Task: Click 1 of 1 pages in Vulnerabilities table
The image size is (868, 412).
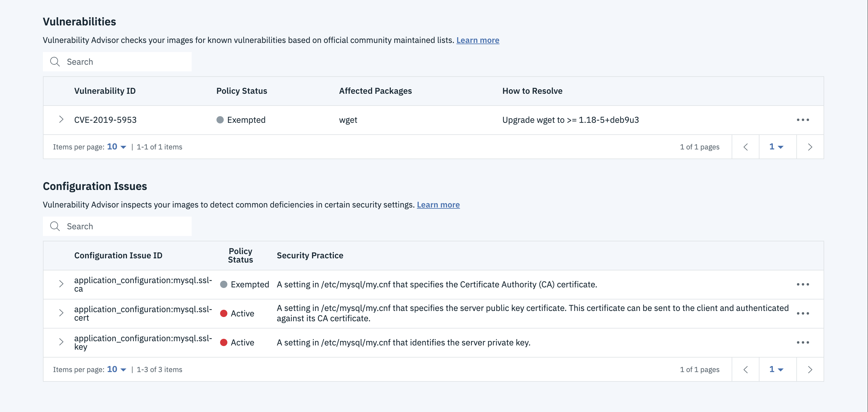Action: (x=700, y=147)
